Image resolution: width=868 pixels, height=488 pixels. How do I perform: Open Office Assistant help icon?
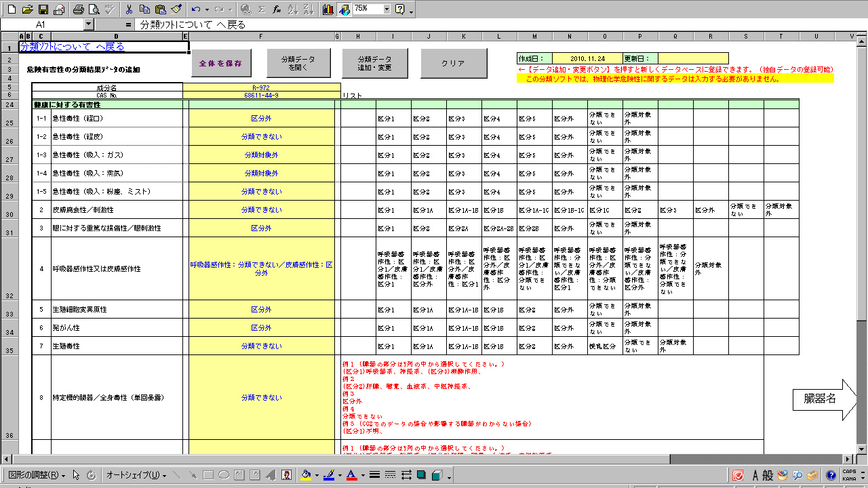pos(400,9)
